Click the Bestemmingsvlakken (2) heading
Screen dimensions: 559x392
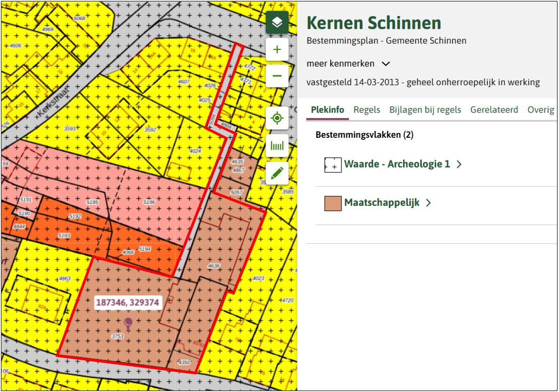point(365,135)
